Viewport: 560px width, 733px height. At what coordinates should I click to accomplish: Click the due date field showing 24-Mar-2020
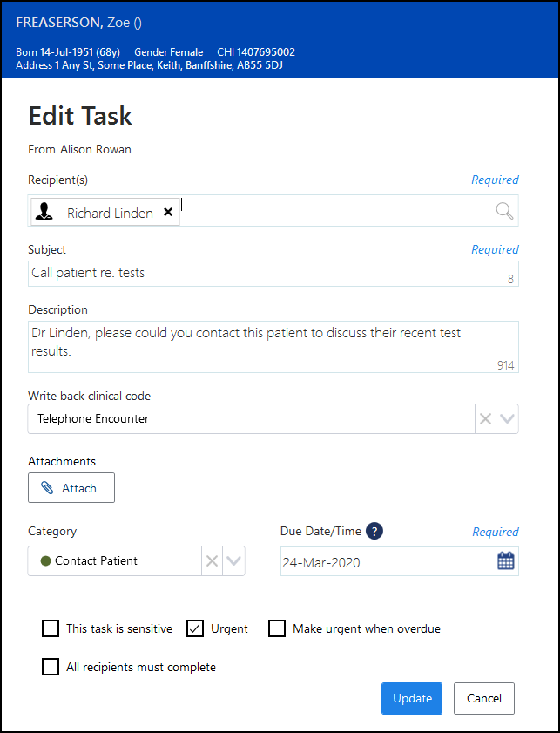(x=383, y=562)
